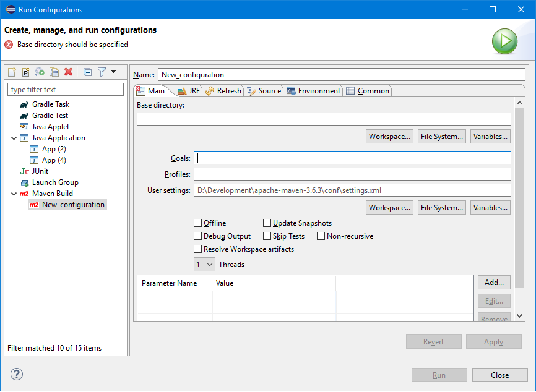
Task: Click the Goals input field
Action: (352, 158)
